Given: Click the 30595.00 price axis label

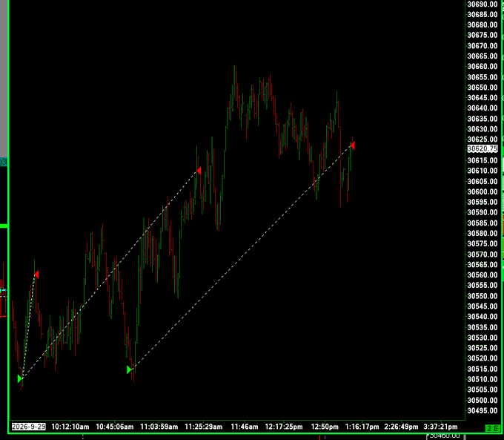Looking at the screenshot, I should [483, 202].
